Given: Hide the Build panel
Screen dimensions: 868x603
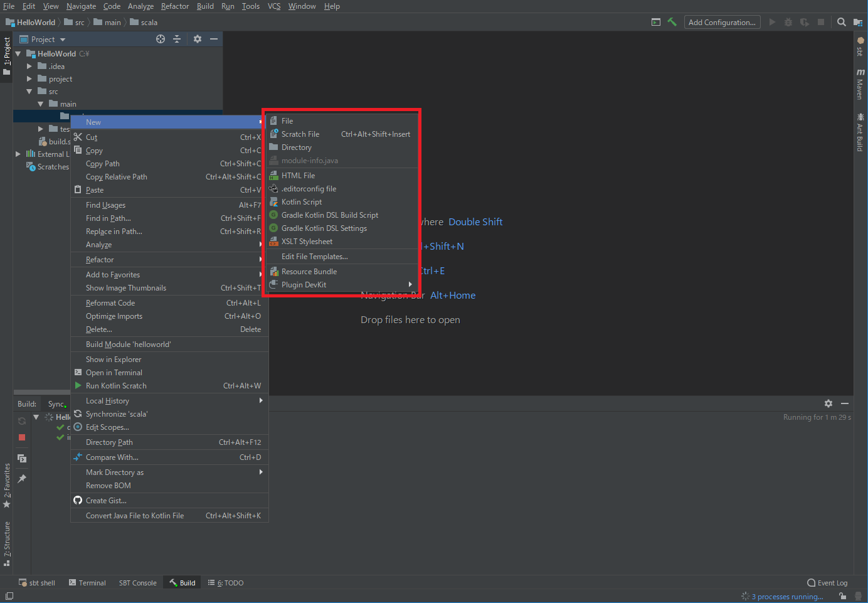Looking at the screenshot, I should (x=845, y=403).
